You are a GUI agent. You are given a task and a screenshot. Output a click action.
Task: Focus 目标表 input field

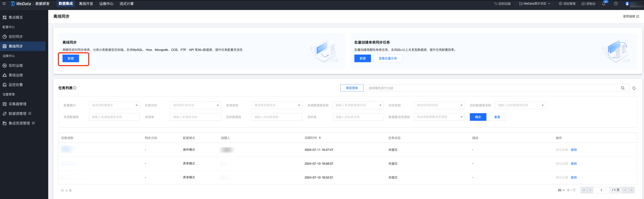coord(358,117)
